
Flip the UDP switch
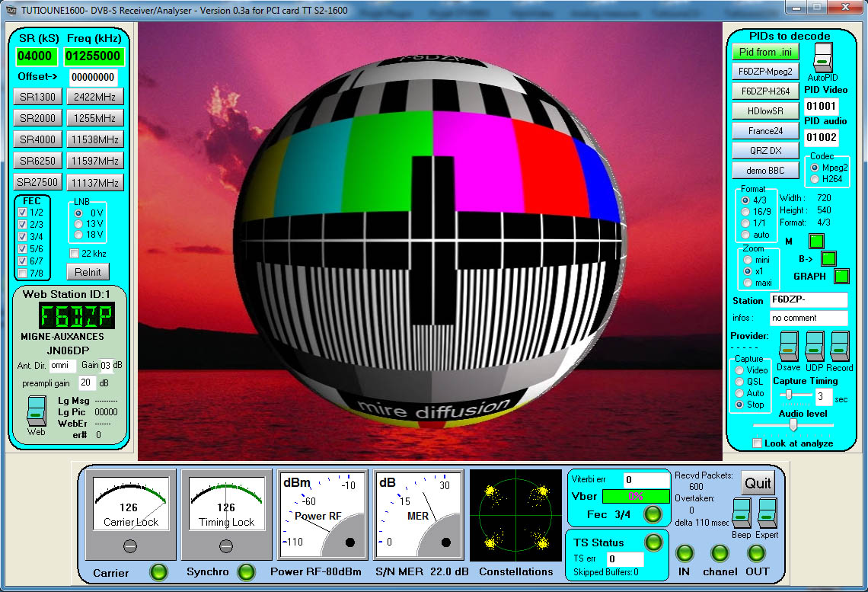click(814, 347)
